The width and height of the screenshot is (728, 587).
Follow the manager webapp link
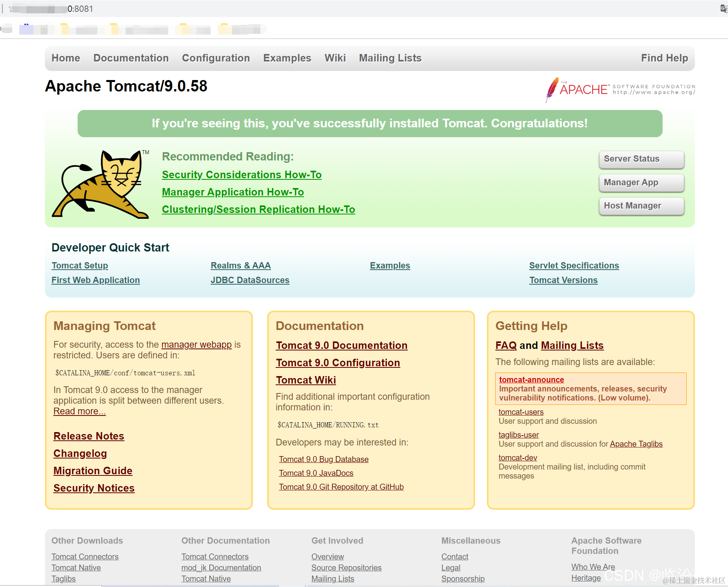[x=196, y=345]
